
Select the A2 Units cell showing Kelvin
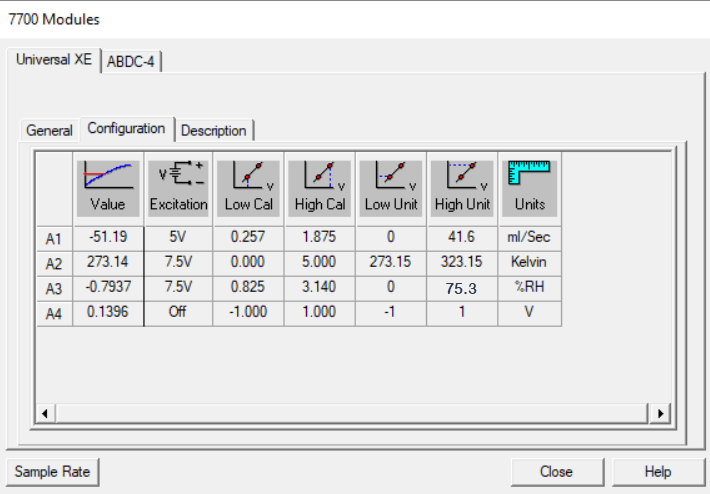[529, 263]
